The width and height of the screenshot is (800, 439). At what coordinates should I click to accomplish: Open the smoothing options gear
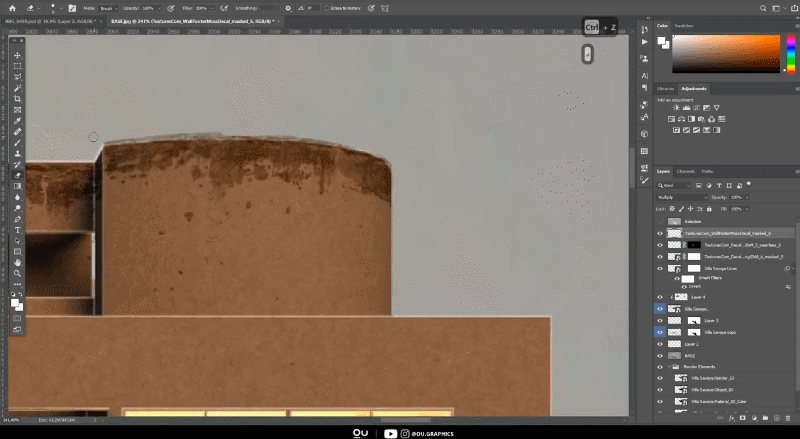pyautogui.click(x=287, y=6)
